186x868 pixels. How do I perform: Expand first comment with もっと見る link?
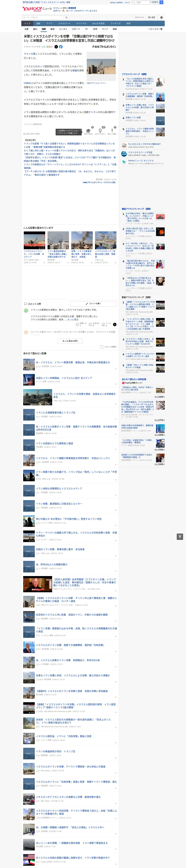click(73, 319)
